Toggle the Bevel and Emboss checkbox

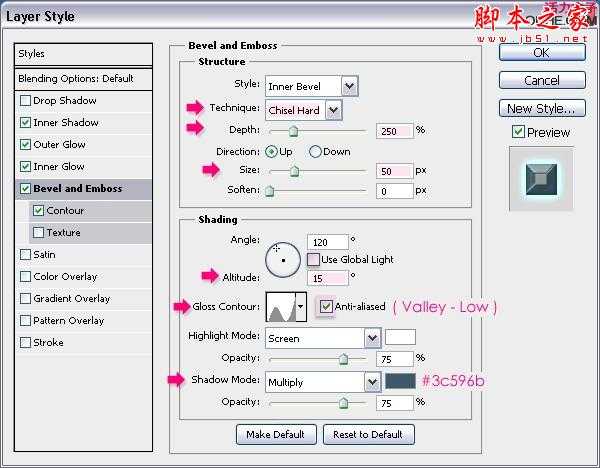coord(25,189)
